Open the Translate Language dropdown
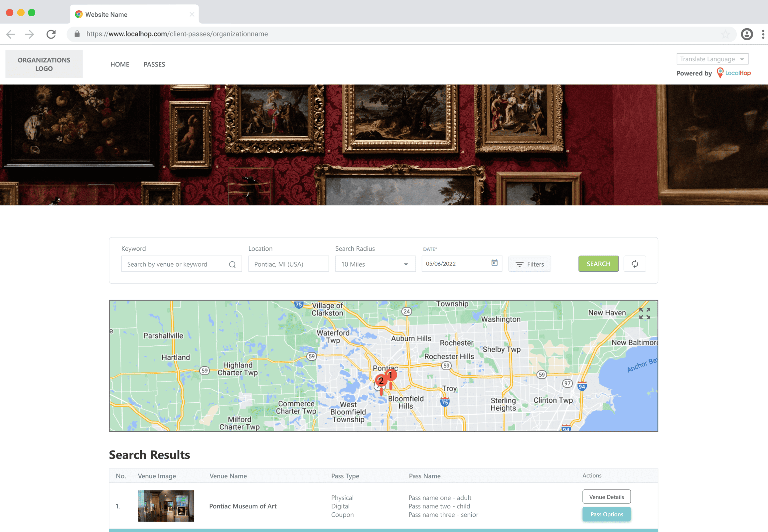The image size is (768, 532). pos(712,59)
